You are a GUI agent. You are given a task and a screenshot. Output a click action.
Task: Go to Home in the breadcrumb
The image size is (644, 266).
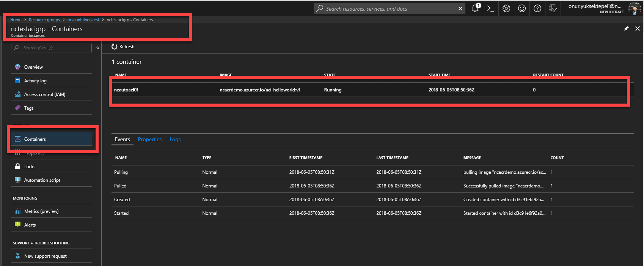pos(16,20)
